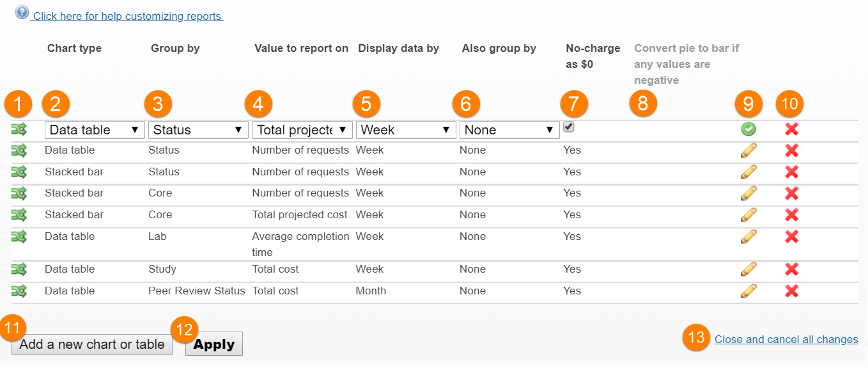Image resolution: width=868 pixels, height=368 pixels.
Task: Click the reorder arrows icon on the Study row
Action: coord(19,269)
